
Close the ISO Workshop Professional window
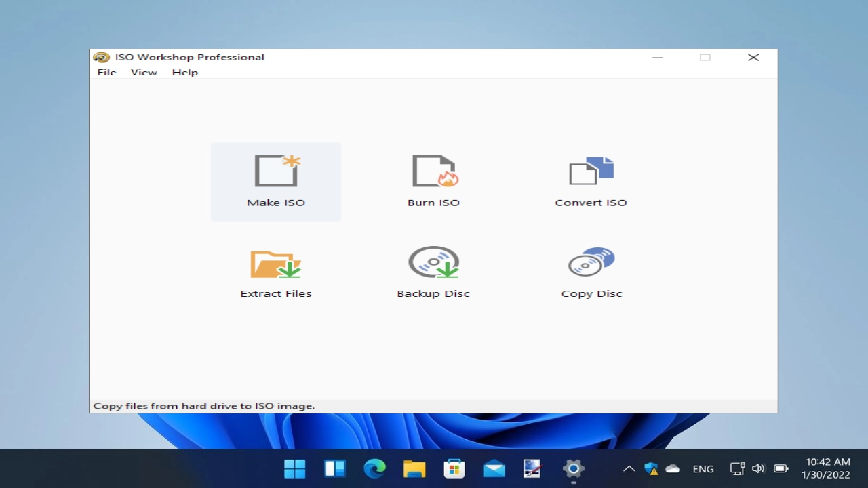pyautogui.click(x=753, y=58)
